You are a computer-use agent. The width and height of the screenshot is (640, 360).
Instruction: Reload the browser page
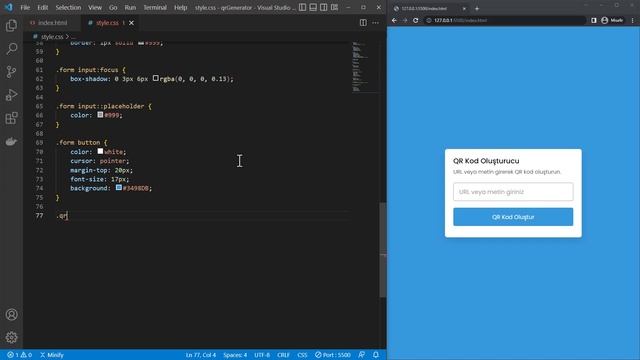click(416, 20)
